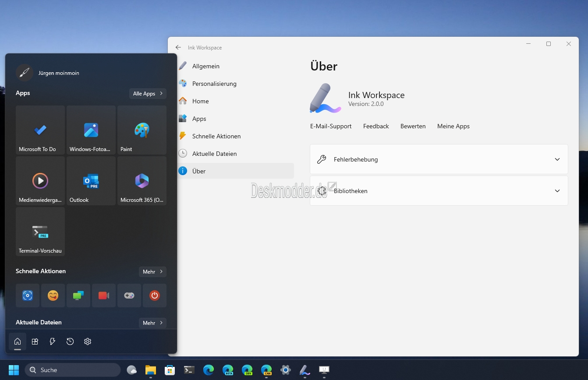Select Schnelle Aktionen in sidebar

click(236, 136)
